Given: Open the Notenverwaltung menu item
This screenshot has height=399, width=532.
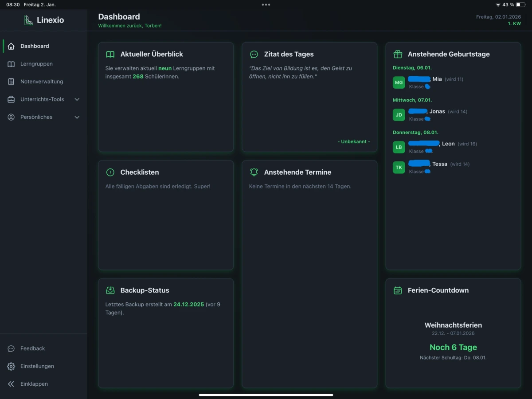Looking at the screenshot, I should 42,82.
